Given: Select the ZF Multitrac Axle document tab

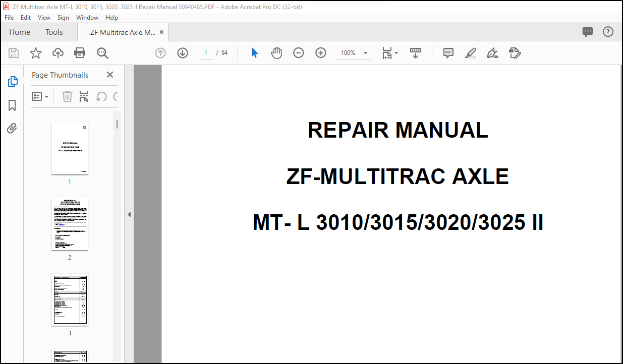Looking at the screenshot, I should coord(123,32).
